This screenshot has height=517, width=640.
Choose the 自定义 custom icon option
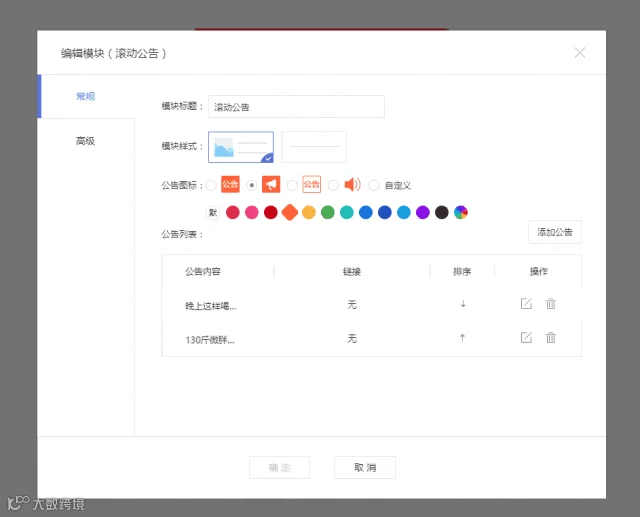(374, 185)
